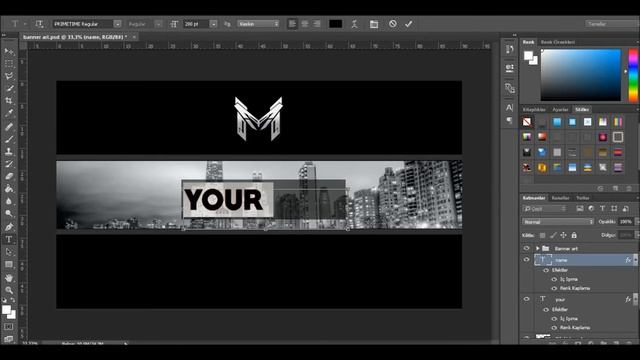Select the Horizontal Type tool in toolbox
Screen dimensions: 640x360
click(x=9, y=240)
